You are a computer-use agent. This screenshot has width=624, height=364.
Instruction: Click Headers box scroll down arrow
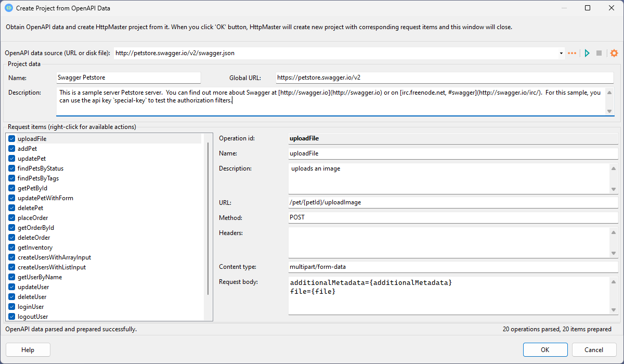pyautogui.click(x=614, y=253)
